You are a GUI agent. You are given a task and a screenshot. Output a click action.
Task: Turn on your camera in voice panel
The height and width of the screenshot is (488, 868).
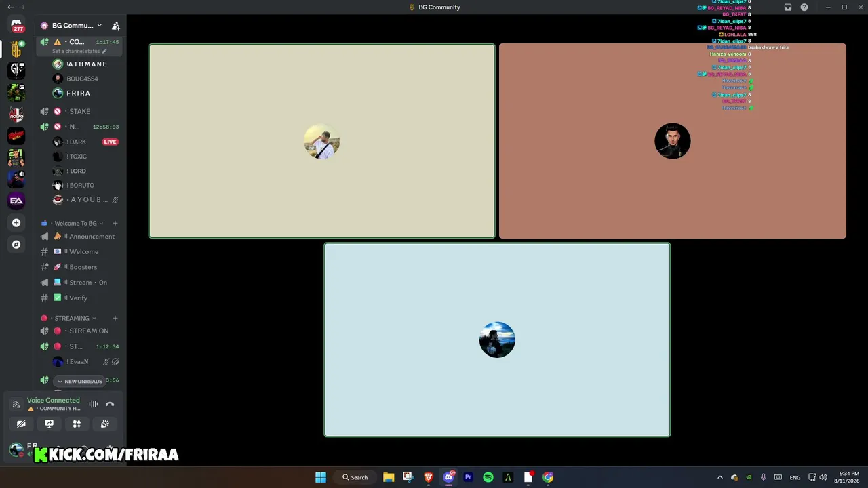(x=21, y=424)
